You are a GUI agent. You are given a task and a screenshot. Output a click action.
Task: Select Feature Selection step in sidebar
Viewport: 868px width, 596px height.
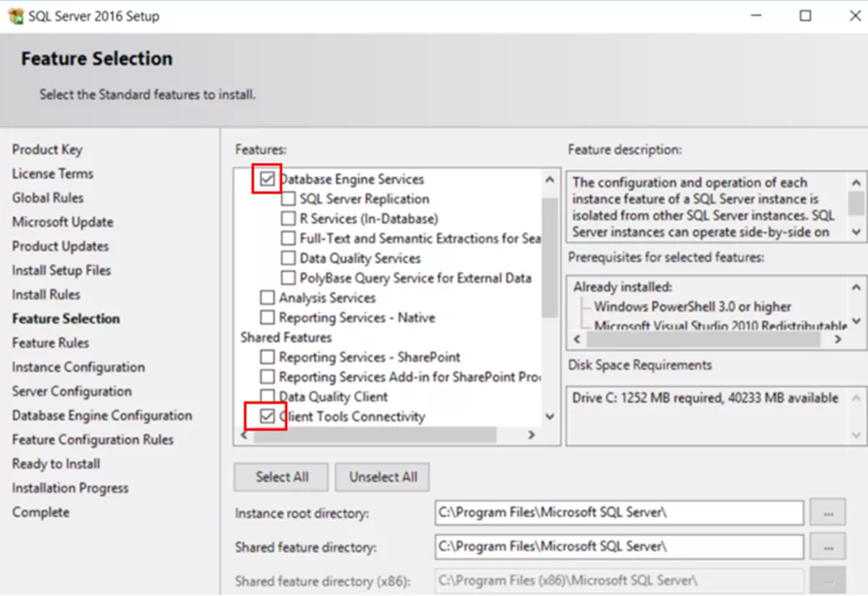66,319
